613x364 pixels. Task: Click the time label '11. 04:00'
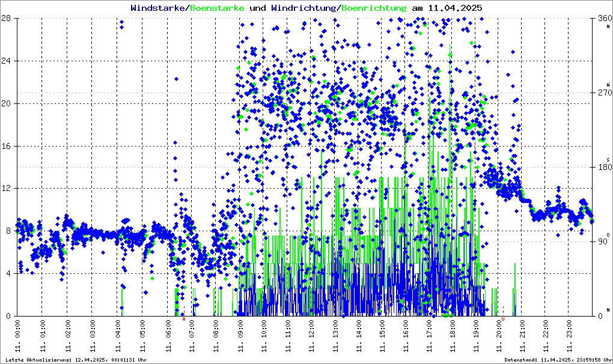118,336
